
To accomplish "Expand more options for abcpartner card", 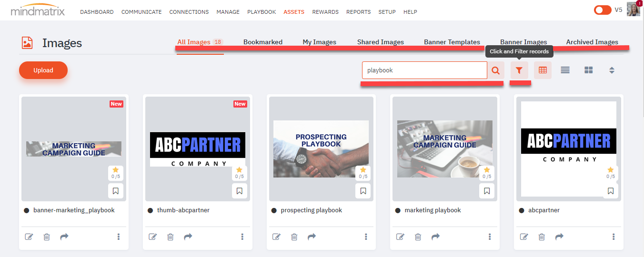I will point(614,237).
